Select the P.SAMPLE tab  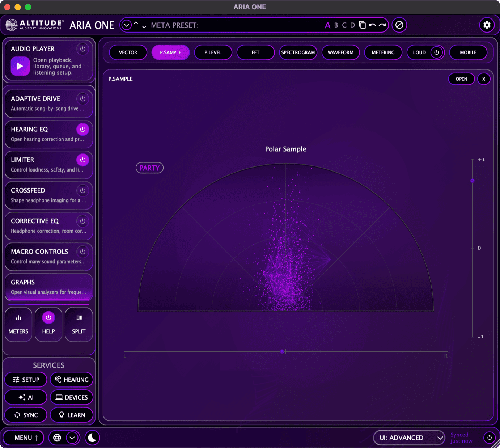(171, 52)
